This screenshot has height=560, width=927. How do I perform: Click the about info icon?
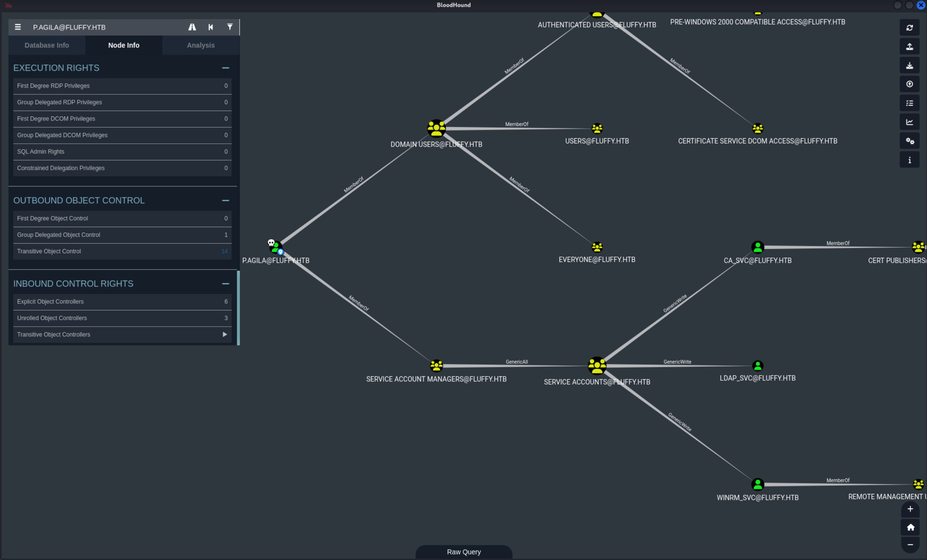[909, 160]
